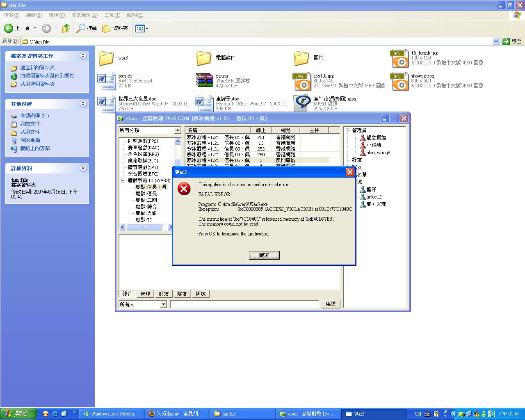Toggle the 資料夾 folders pane button
This screenshot has height=420, width=525.
point(115,28)
